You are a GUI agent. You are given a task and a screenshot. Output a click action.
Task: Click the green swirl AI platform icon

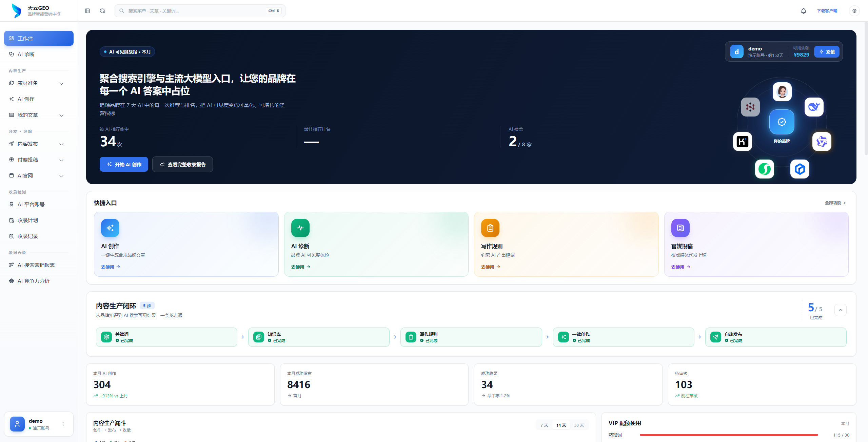click(765, 169)
